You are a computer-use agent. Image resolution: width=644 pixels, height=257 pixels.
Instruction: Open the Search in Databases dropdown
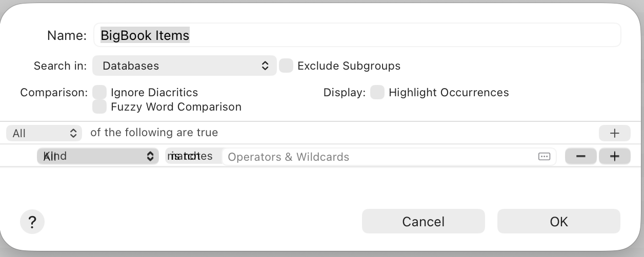pos(184,66)
